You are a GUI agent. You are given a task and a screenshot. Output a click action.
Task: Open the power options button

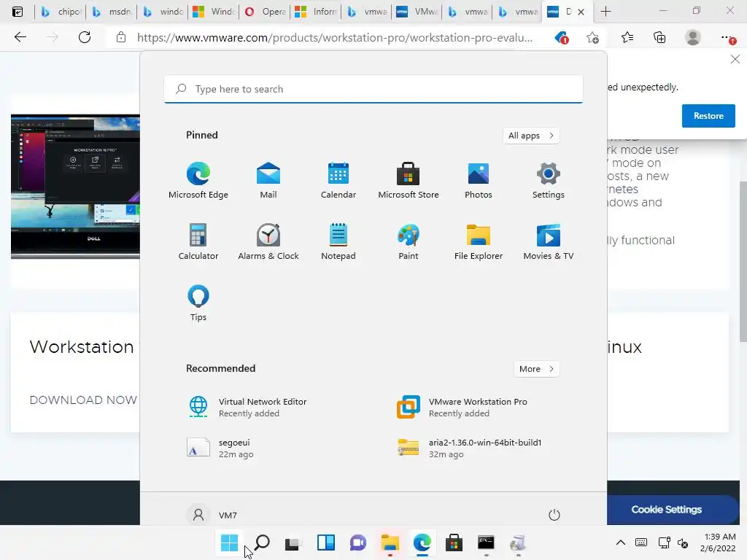[x=554, y=515]
